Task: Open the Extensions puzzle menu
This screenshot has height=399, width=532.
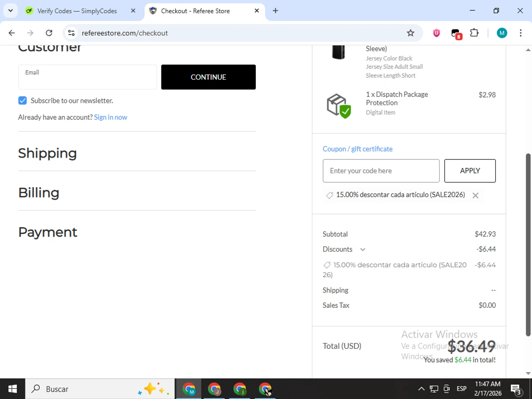Action: pyautogui.click(x=474, y=33)
